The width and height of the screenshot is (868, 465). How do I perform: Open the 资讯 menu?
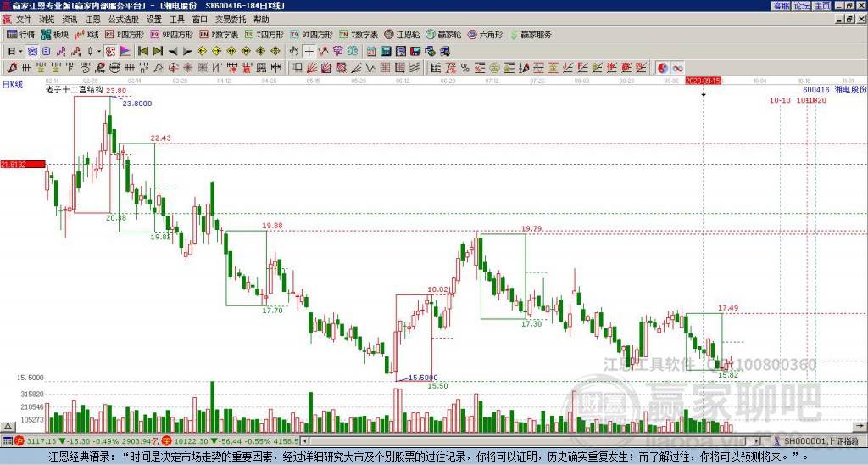tap(70, 20)
